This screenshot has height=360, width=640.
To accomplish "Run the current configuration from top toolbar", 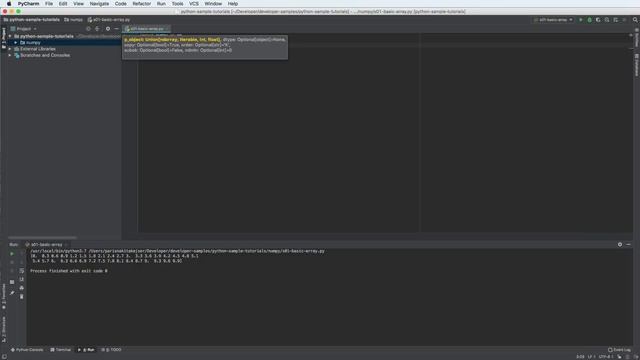I will pos(581,20).
